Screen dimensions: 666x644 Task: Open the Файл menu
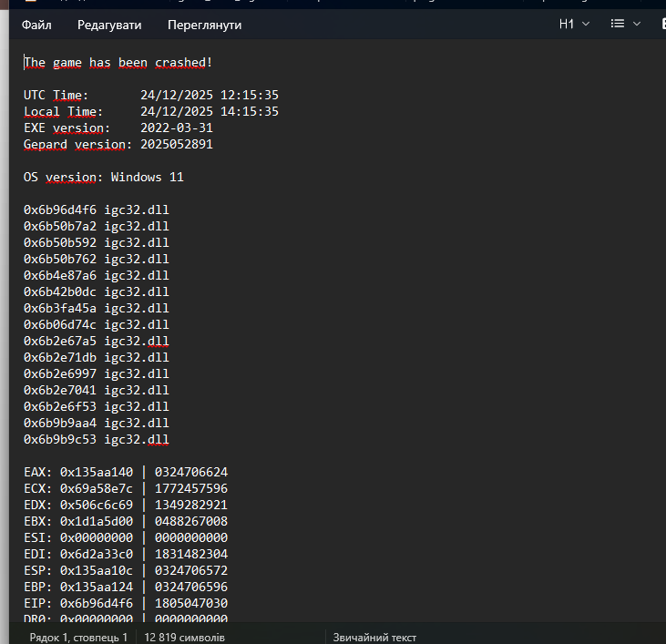[36, 25]
